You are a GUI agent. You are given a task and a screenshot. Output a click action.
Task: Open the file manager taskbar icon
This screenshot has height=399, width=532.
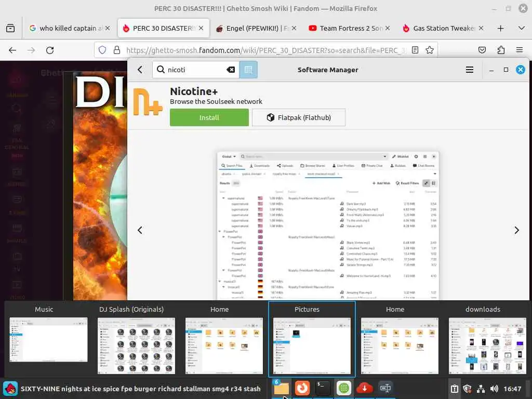click(x=281, y=389)
